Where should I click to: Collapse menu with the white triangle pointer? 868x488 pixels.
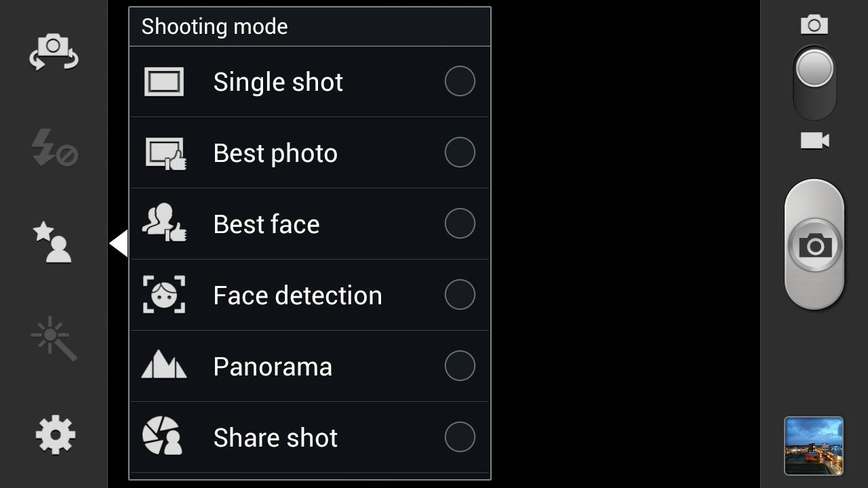coord(119,243)
